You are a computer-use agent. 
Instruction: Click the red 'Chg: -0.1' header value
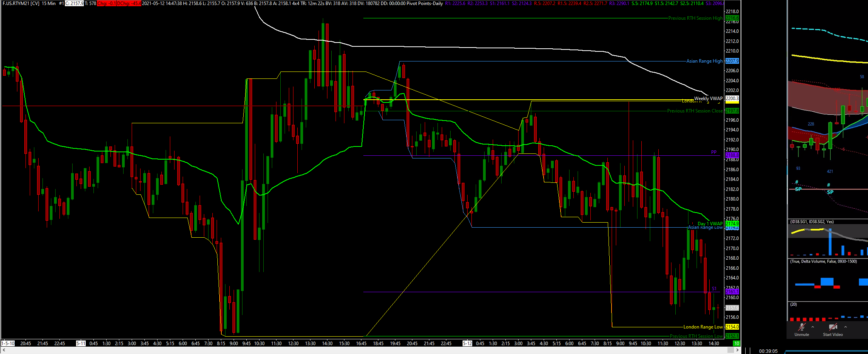[106, 3]
